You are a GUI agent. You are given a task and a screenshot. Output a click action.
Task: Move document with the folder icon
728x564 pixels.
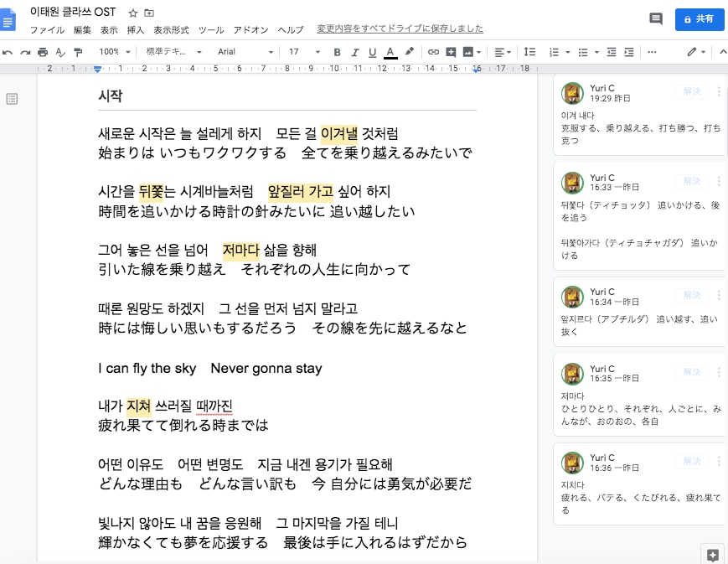pyautogui.click(x=149, y=13)
